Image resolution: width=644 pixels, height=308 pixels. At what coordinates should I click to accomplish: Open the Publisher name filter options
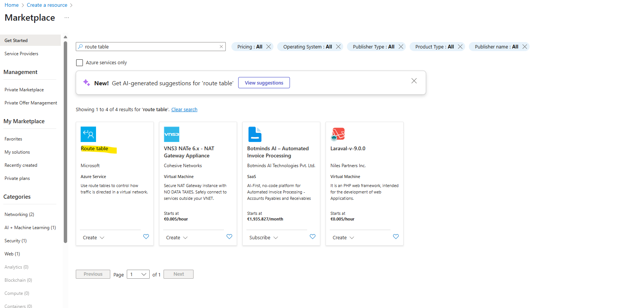[x=497, y=47]
